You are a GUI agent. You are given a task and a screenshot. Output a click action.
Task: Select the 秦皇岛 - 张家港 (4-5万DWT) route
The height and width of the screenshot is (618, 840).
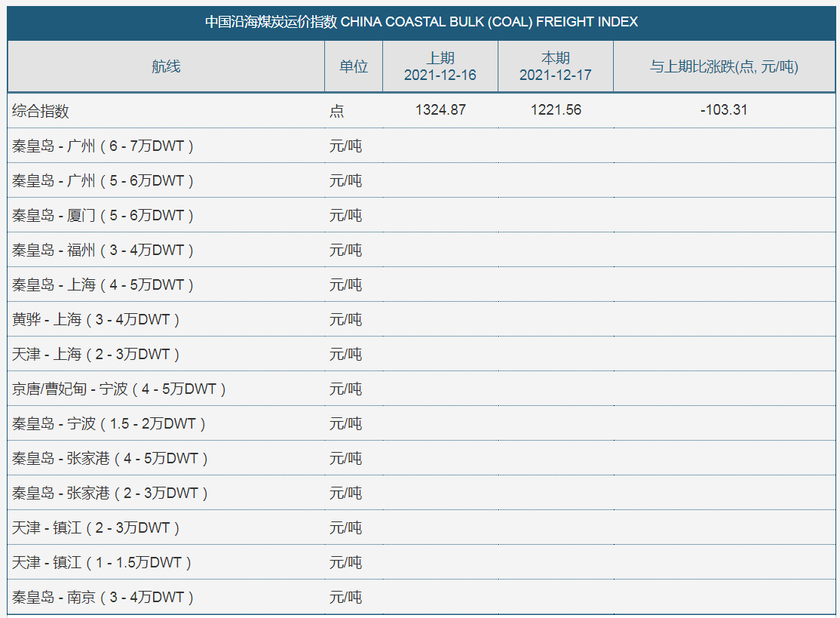point(110,458)
